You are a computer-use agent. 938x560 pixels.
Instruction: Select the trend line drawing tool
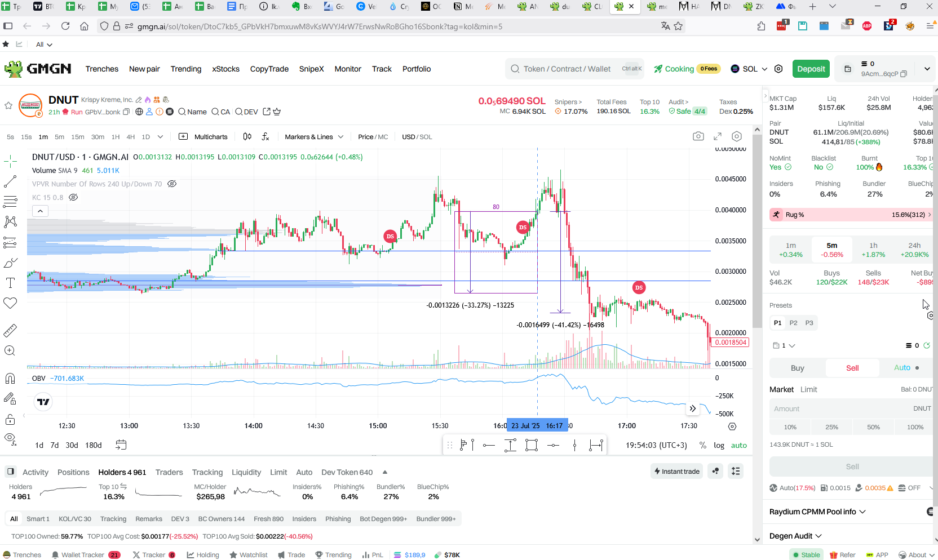tap(10, 181)
